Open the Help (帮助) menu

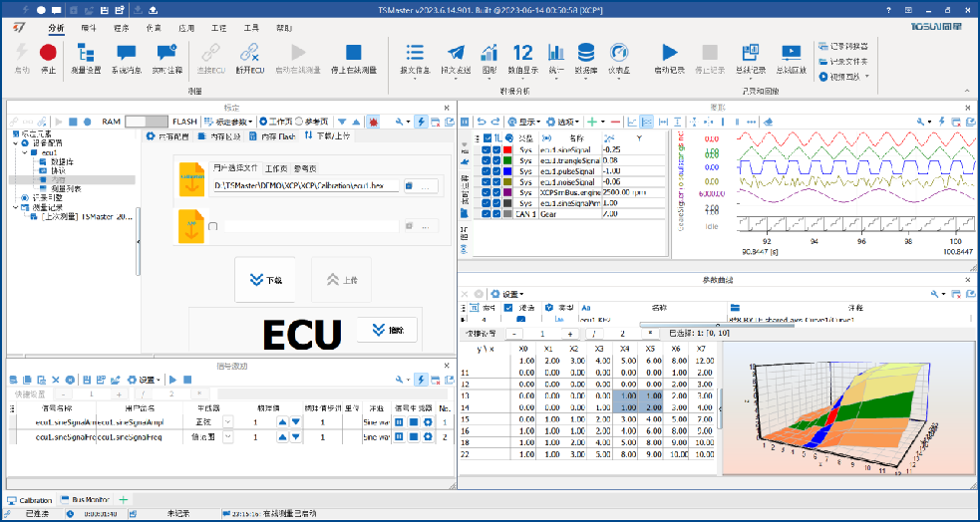284,28
